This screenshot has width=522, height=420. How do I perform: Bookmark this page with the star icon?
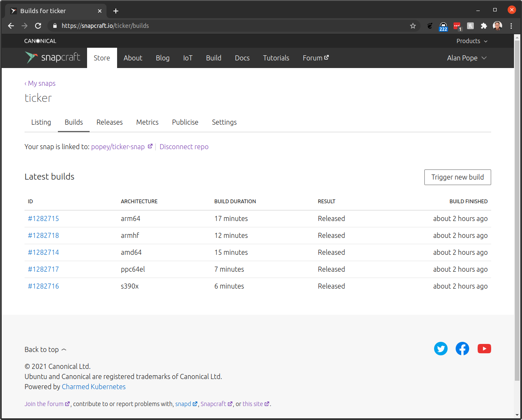[x=413, y=26]
